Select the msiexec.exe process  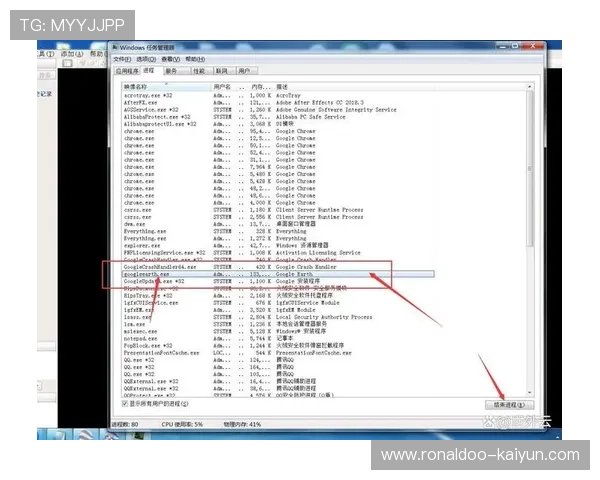(278, 331)
